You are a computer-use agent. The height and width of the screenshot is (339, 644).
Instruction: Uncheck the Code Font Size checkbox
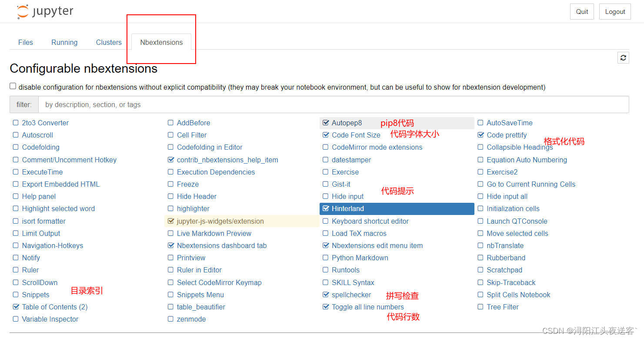point(326,135)
